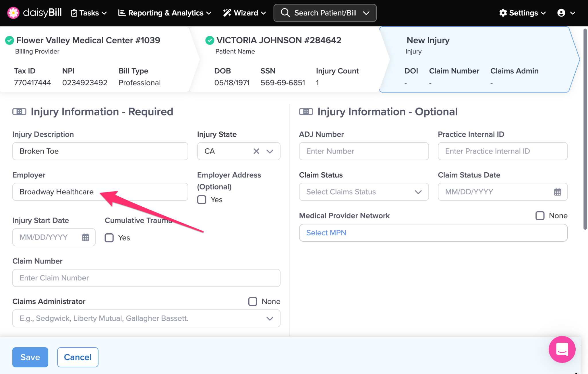Screen dimensions: 588x374
Task: Clear the CA Injury State selection
Action: (256, 151)
